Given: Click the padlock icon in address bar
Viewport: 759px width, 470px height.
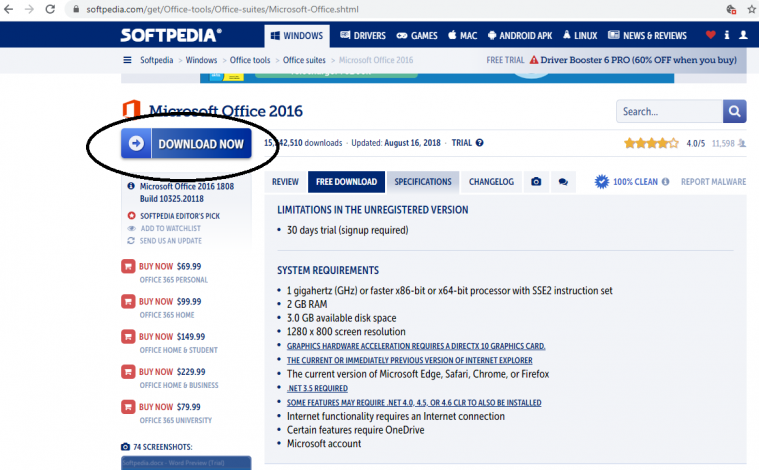Looking at the screenshot, I should coord(76,9).
